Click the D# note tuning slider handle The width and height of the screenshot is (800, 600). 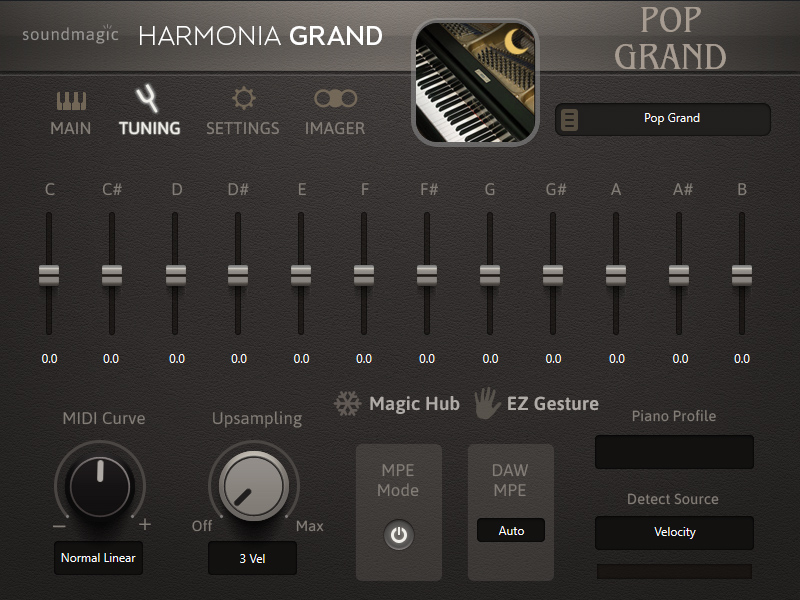238,275
